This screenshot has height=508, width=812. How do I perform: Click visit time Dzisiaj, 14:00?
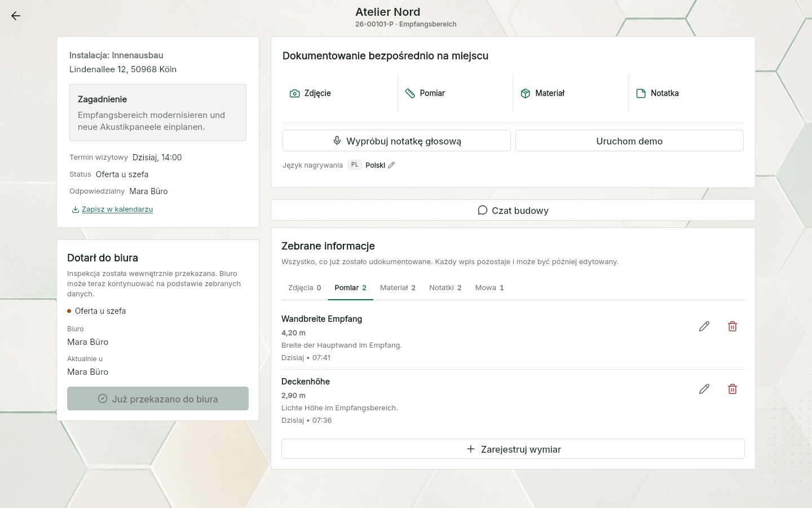[157, 157]
